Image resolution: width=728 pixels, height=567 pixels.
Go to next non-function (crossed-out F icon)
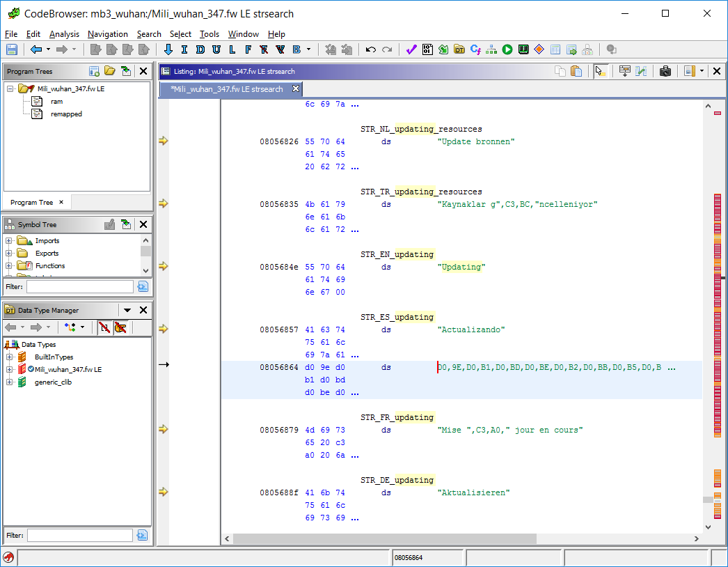coord(264,49)
